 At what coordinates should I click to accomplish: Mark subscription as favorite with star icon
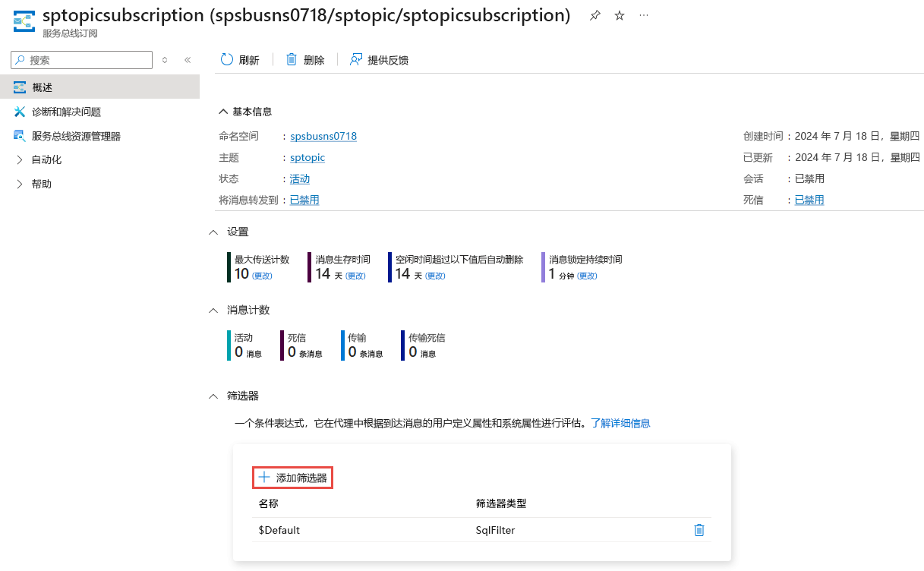coord(620,16)
